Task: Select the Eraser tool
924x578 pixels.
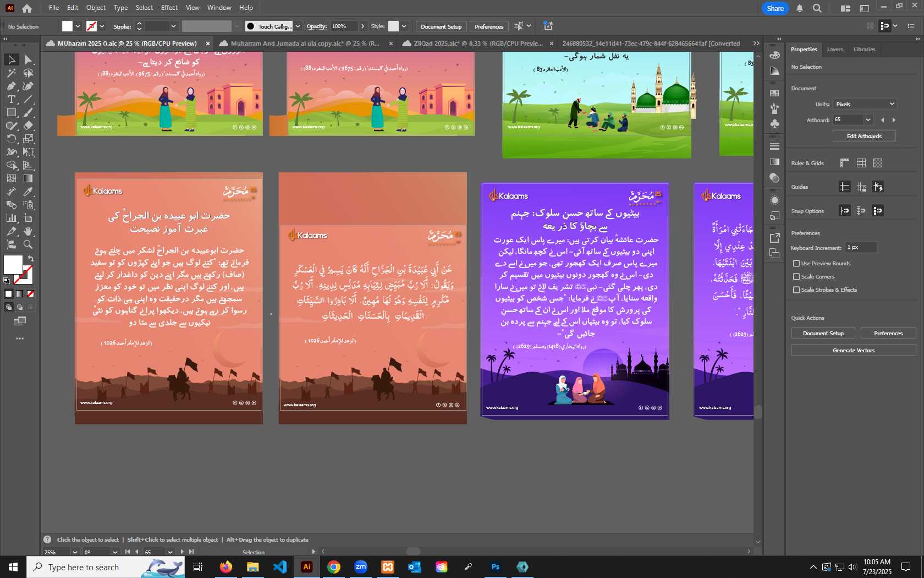Action: pyautogui.click(x=29, y=126)
